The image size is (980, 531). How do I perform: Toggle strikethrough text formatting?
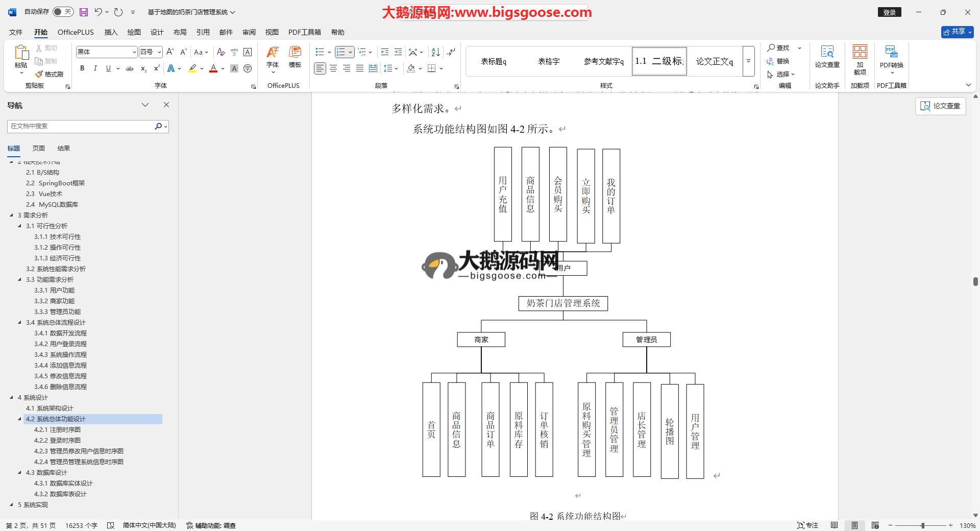pos(130,68)
